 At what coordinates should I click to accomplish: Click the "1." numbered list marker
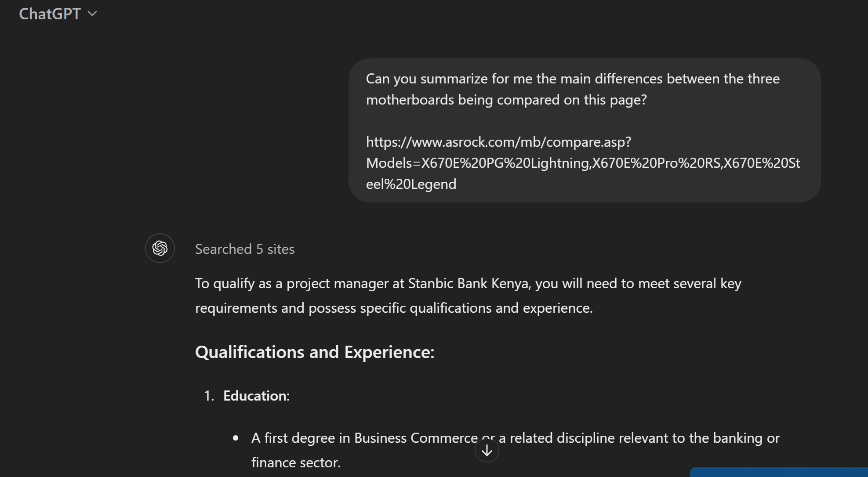tap(209, 396)
